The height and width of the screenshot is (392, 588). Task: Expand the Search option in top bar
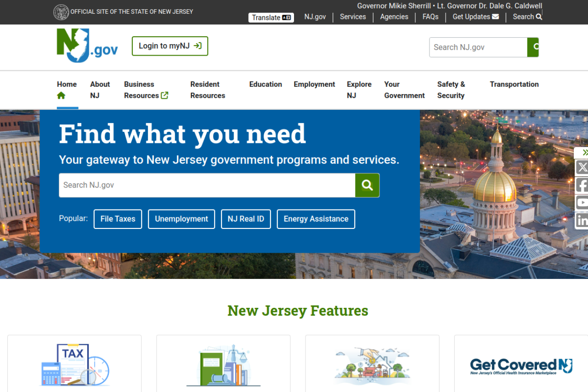click(527, 17)
